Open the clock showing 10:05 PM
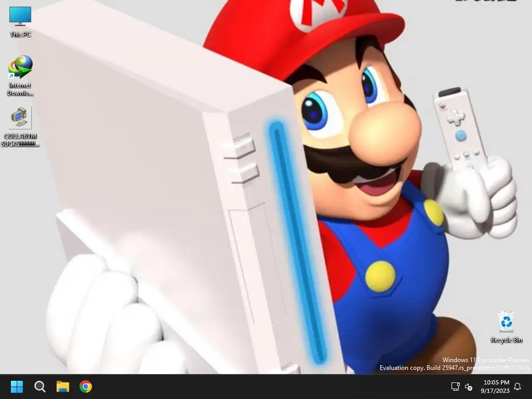 click(495, 387)
